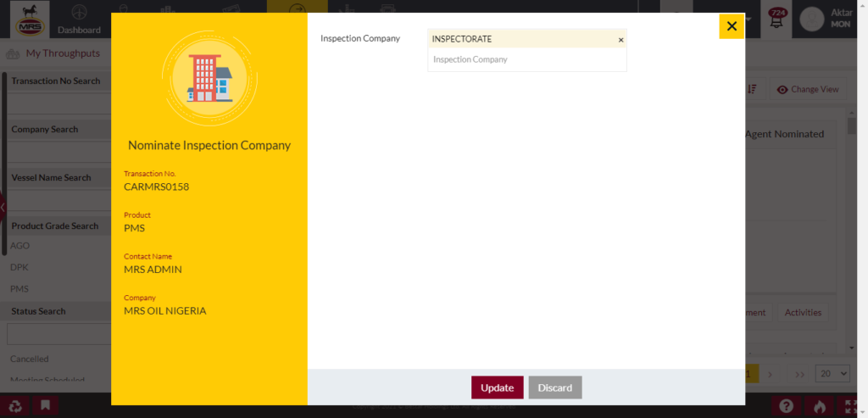Viewport: 868px width, 418px height.
Task: Select PMS product grade filter
Action: (x=19, y=289)
